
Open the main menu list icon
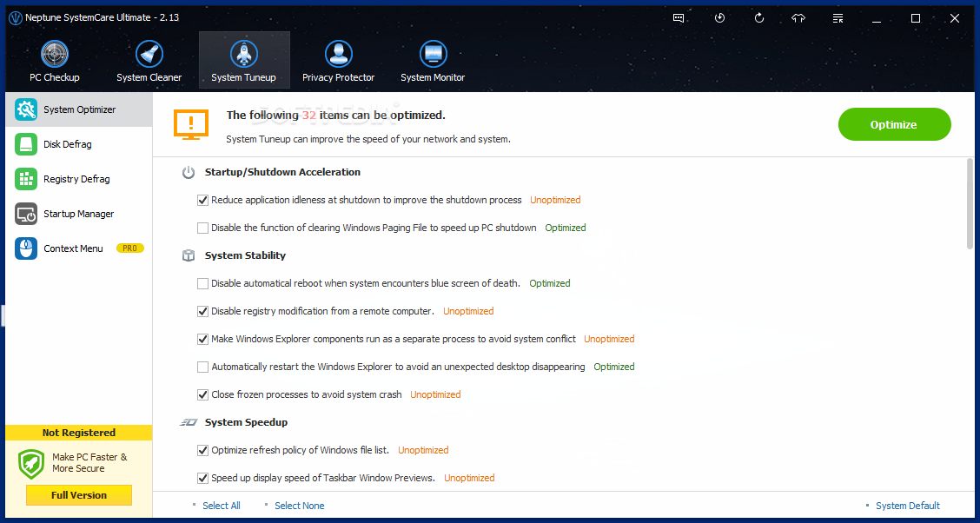[x=838, y=18]
